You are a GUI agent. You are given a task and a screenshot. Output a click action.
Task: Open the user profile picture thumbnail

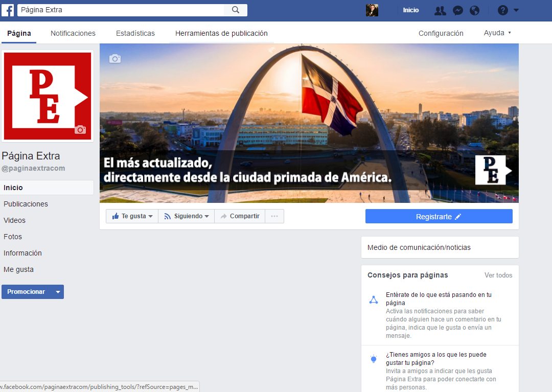[x=372, y=10]
